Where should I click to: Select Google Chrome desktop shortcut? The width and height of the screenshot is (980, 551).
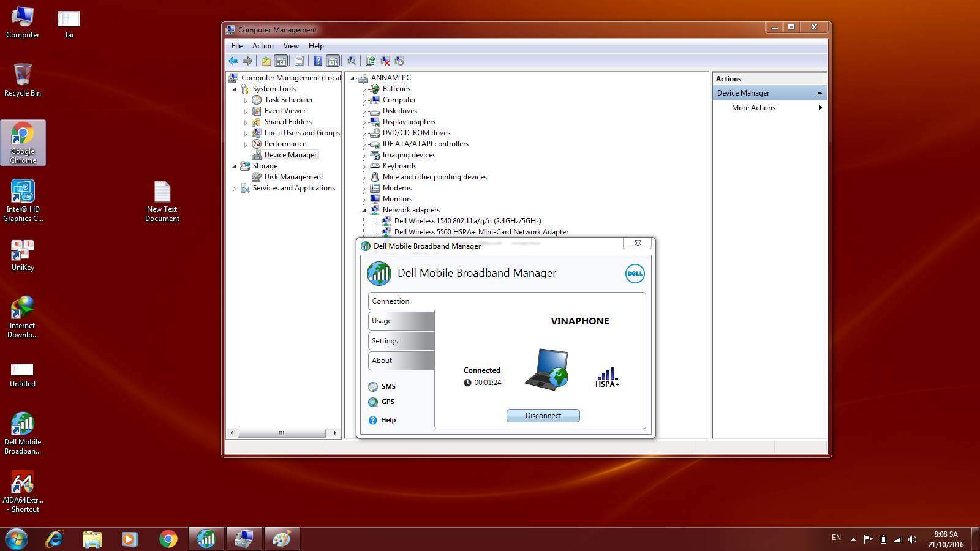[x=23, y=143]
